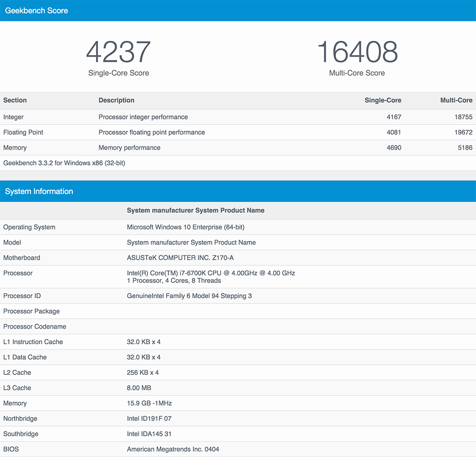This screenshot has height=457, width=476.
Task: Select the 'L1 Instruction Cache' row label
Action: coord(33,342)
